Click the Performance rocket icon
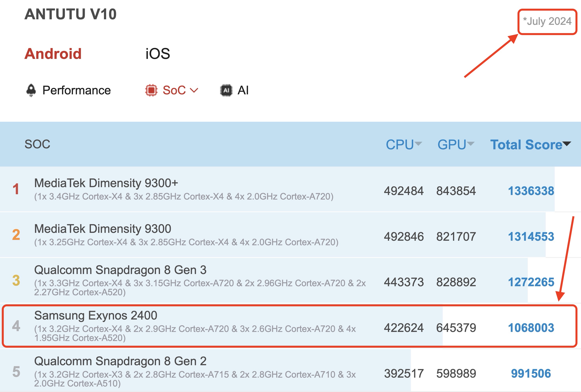Viewport: 581px width, 392px height. [31, 90]
